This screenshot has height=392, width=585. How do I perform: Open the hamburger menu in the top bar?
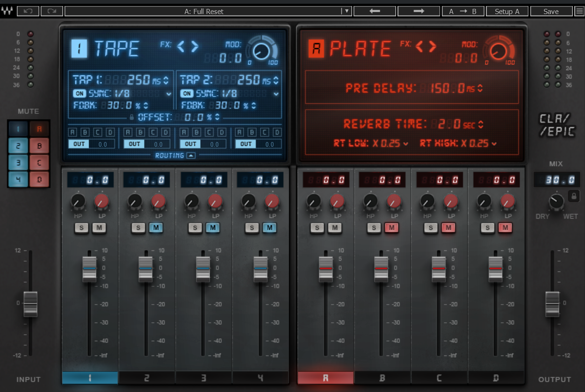(579, 11)
